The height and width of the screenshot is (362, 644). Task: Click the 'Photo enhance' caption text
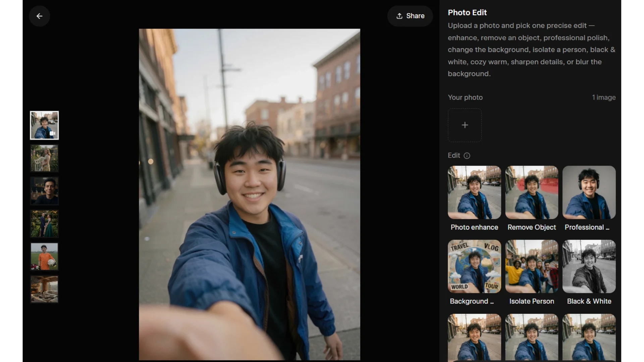[474, 227]
